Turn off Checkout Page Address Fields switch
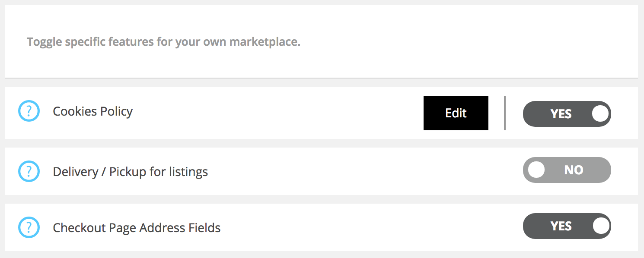The width and height of the screenshot is (644, 258). (567, 226)
